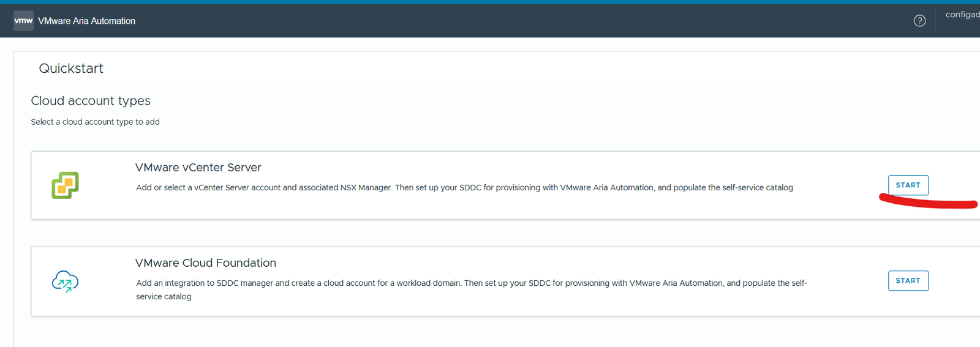Select the VMware Cloud Foundation heading
This screenshot has height=347, width=980.
[x=206, y=263]
